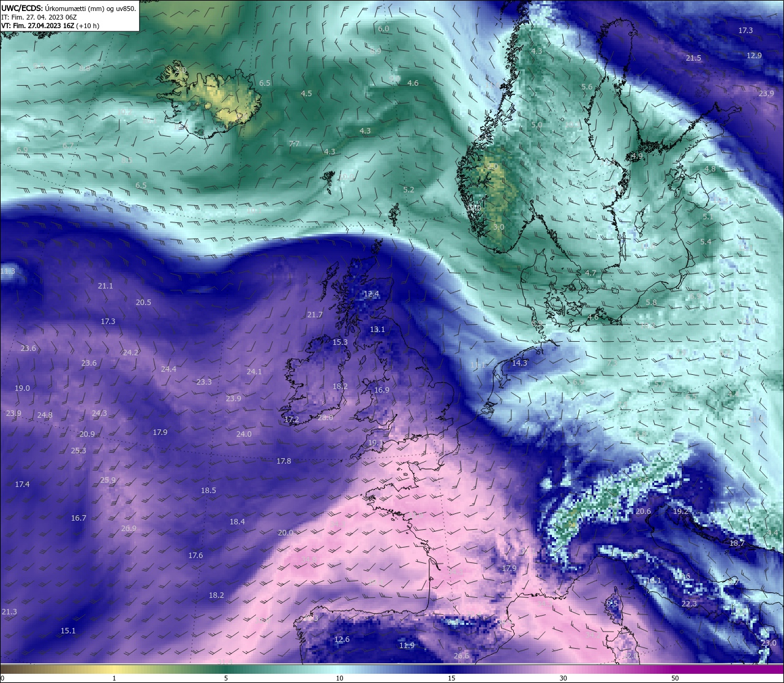Click the 30 tick label on the color scale
The width and height of the screenshot is (784, 683).
pyautogui.click(x=563, y=678)
